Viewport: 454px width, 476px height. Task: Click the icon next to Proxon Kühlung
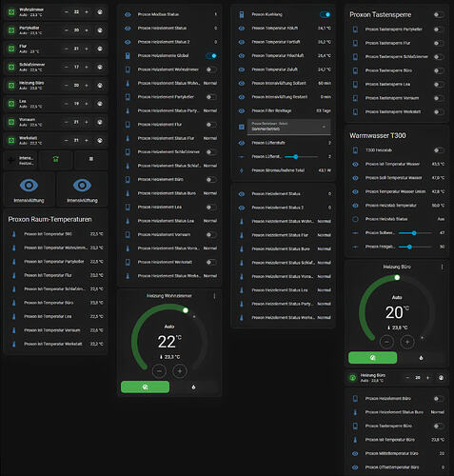(242, 14)
